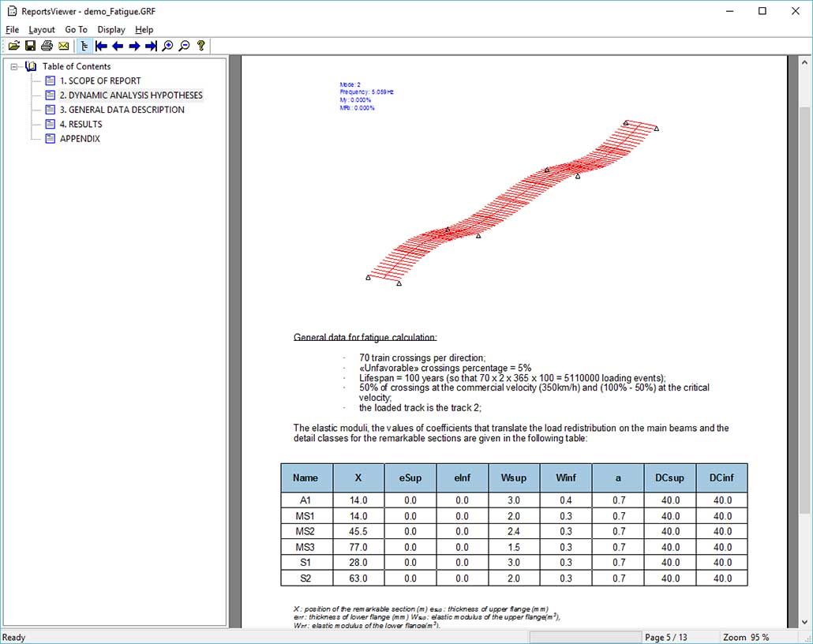Click the A1 row name cell
813x644 pixels.
click(x=306, y=500)
